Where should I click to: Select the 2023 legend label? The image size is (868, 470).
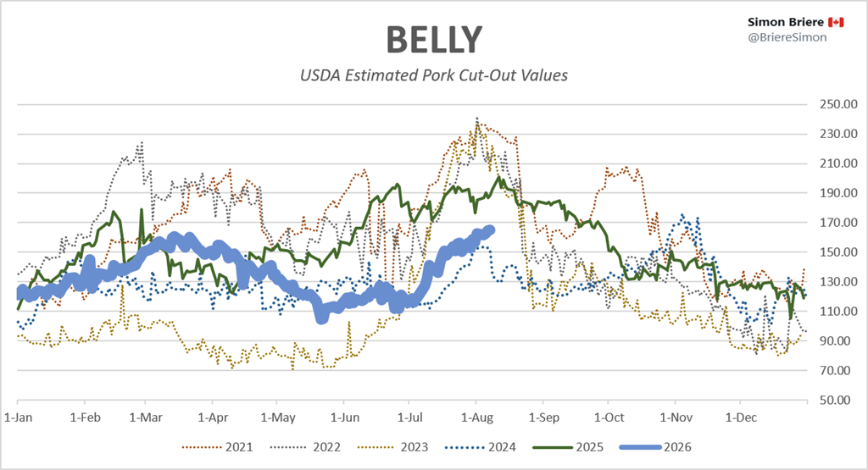tap(415, 447)
